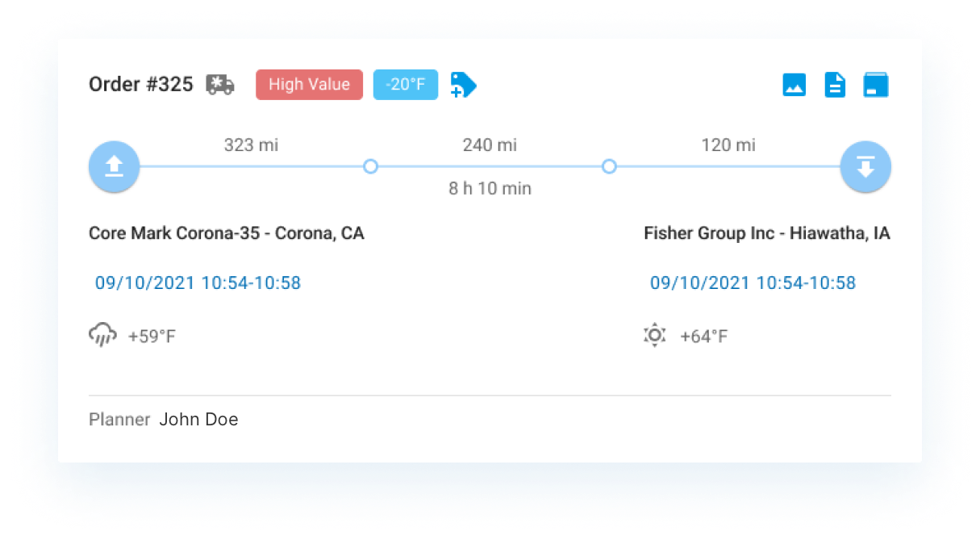Click the 8 h 10 min duration label
The width and height of the screenshot is (980, 540).
click(490, 188)
